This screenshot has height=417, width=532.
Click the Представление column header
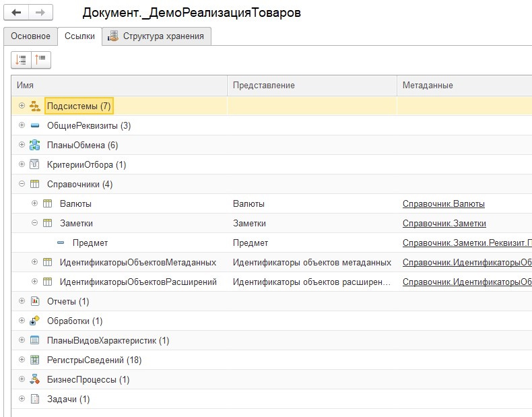click(x=312, y=85)
